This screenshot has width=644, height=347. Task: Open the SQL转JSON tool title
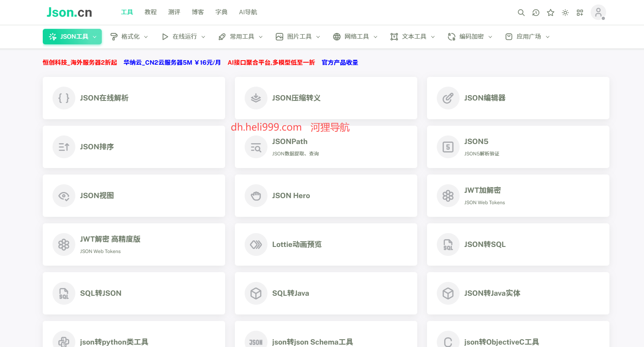[101, 293]
